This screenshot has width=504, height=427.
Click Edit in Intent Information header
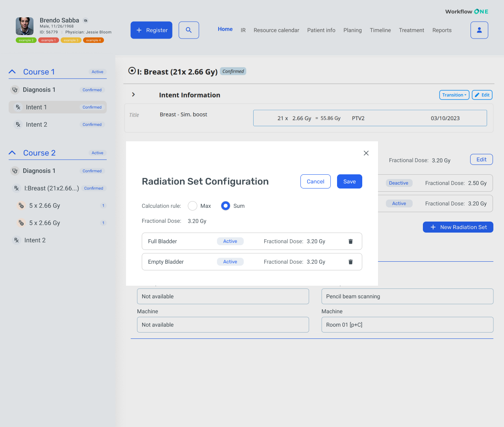point(482,95)
